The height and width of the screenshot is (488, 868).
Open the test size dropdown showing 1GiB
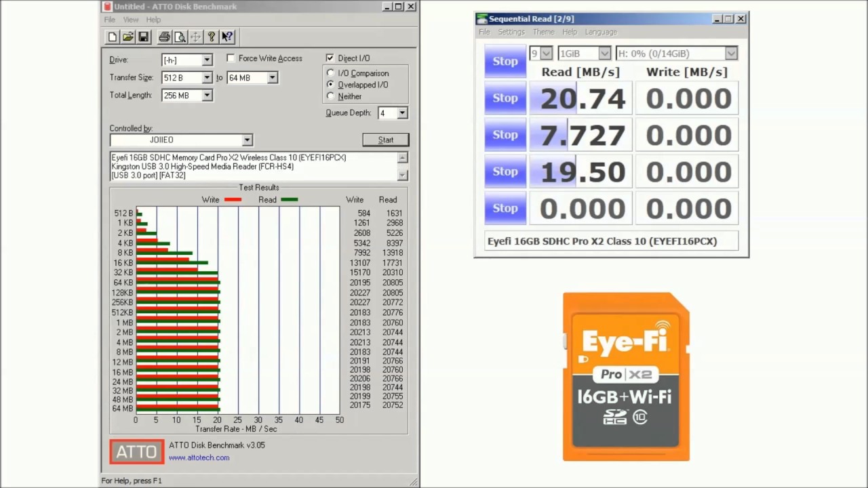pyautogui.click(x=585, y=54)
